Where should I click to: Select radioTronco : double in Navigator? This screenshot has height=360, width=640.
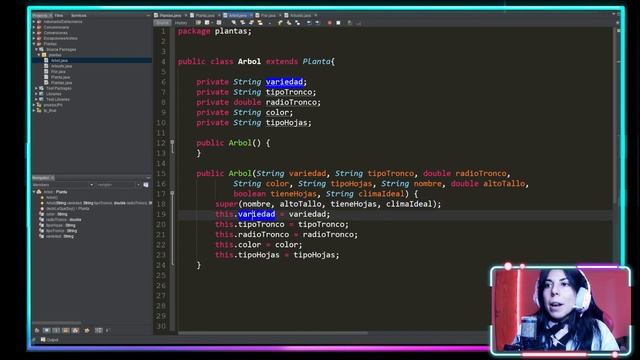(x=63, y=220)
